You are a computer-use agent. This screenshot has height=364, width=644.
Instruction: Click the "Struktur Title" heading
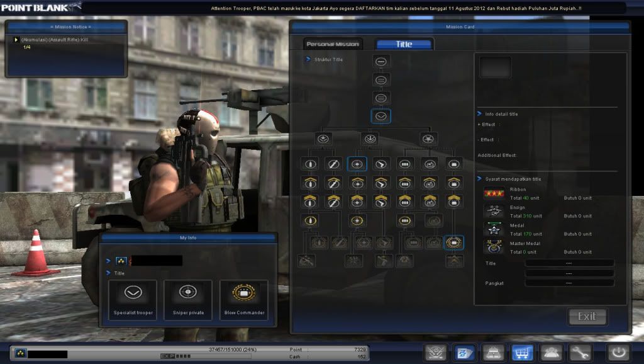tap(328, 60)
